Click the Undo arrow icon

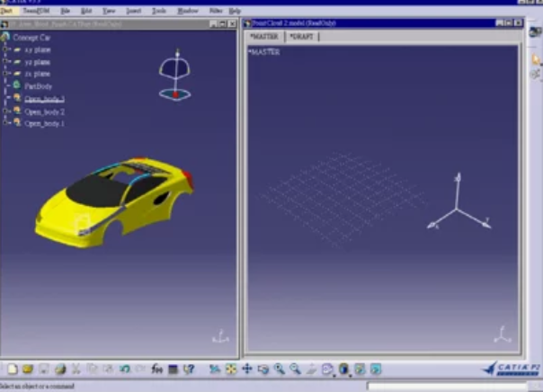coord(125,369)
